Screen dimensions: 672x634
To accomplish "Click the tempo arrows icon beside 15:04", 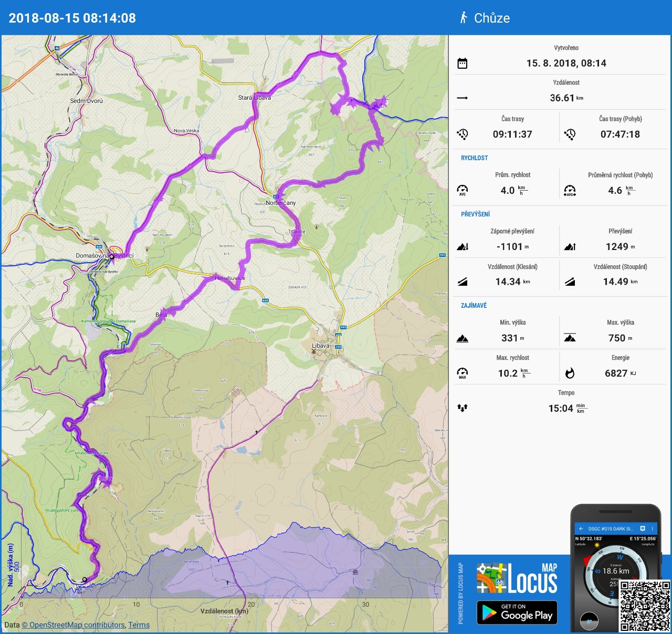I will 462,408.
